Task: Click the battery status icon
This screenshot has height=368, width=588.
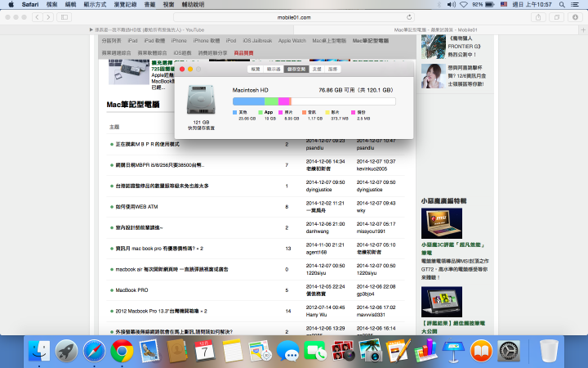Action: 490,5
